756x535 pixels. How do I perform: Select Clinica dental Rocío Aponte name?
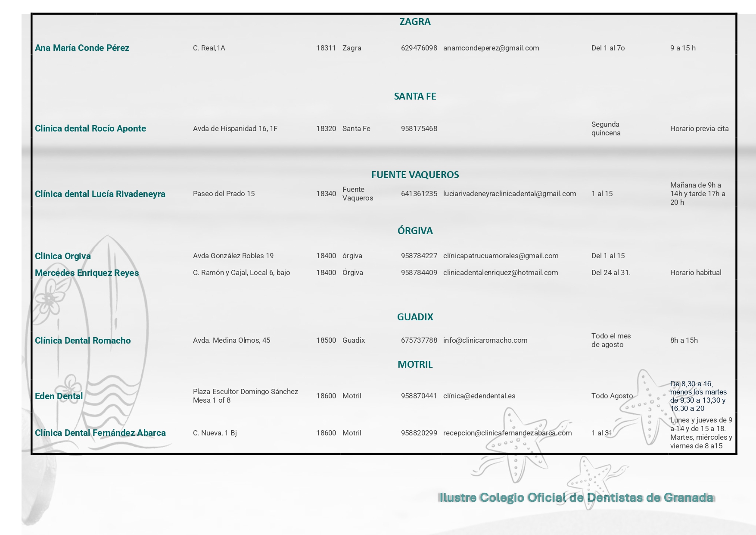[x=90, y=129]
